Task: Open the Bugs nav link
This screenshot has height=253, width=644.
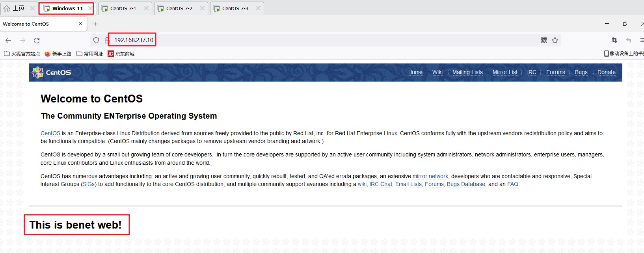Action: click(581, 72)
